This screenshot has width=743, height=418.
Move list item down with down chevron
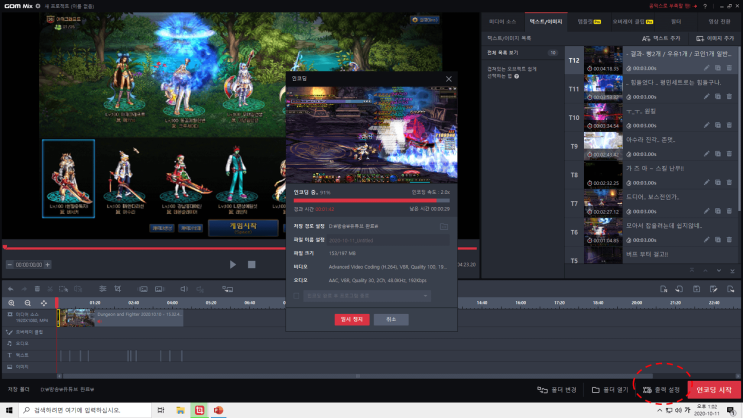[x=719, y=271]
